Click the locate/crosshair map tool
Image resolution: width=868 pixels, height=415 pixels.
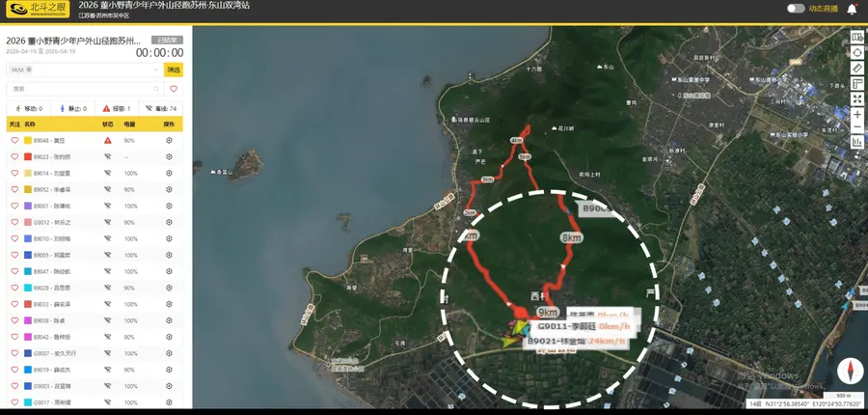coord(857,53)
